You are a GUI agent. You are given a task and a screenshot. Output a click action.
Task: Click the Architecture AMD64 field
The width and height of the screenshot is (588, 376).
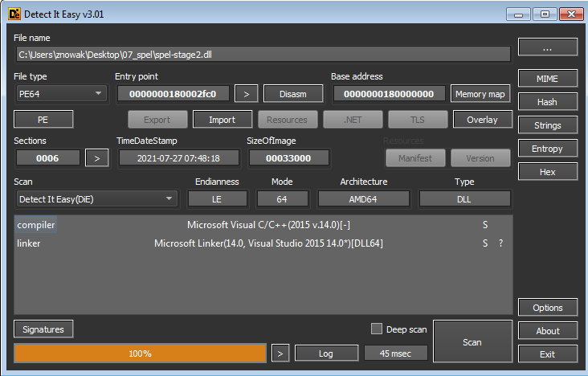coord(363,199)
